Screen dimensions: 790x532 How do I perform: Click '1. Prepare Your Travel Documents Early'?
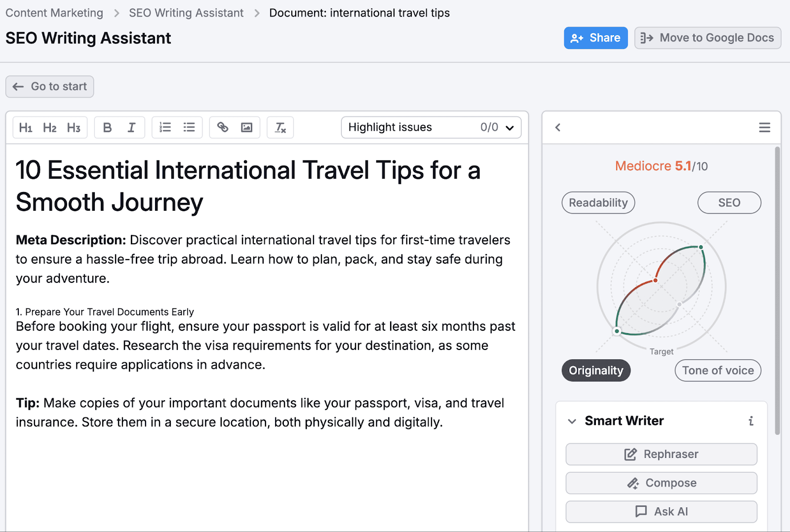[105, 312]
